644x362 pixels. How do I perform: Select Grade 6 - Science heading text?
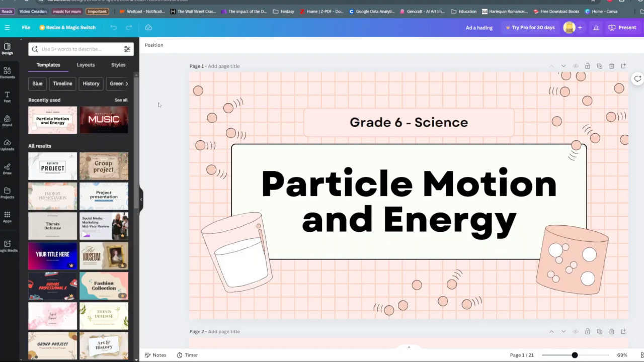point(409,122)
